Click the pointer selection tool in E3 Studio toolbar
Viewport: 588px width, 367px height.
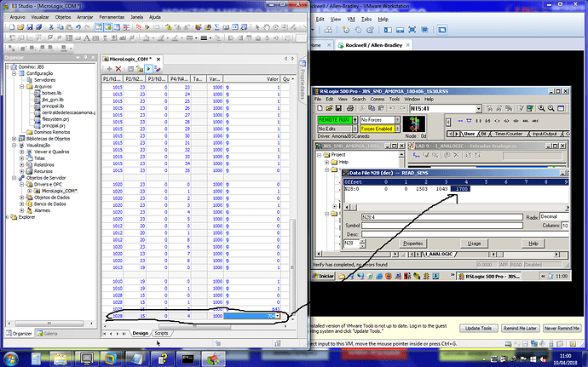click(x=257, y=27)
